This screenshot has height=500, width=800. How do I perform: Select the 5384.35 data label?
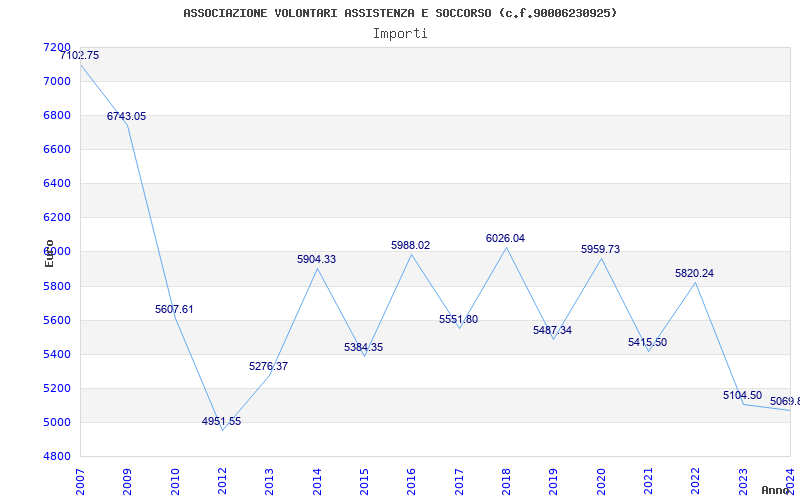[x=363, y=347]
